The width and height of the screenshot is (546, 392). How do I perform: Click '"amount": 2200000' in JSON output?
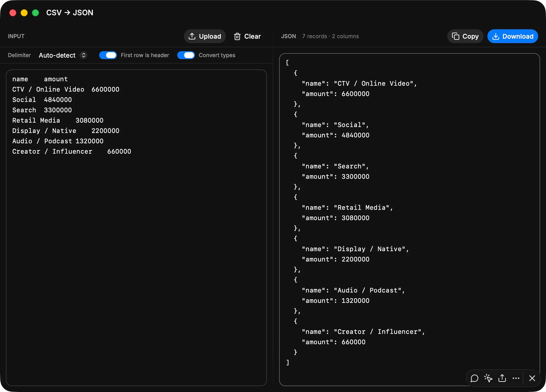click(336, 259)
